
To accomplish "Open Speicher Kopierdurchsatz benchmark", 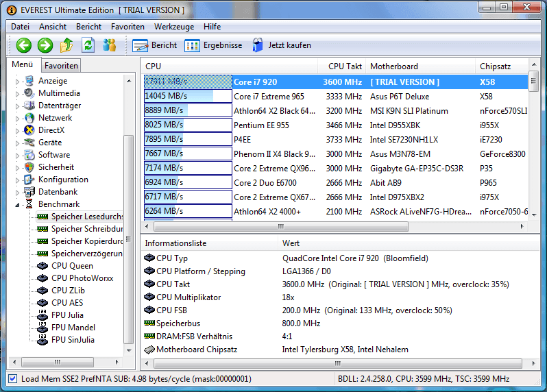I will click(80, 241).
